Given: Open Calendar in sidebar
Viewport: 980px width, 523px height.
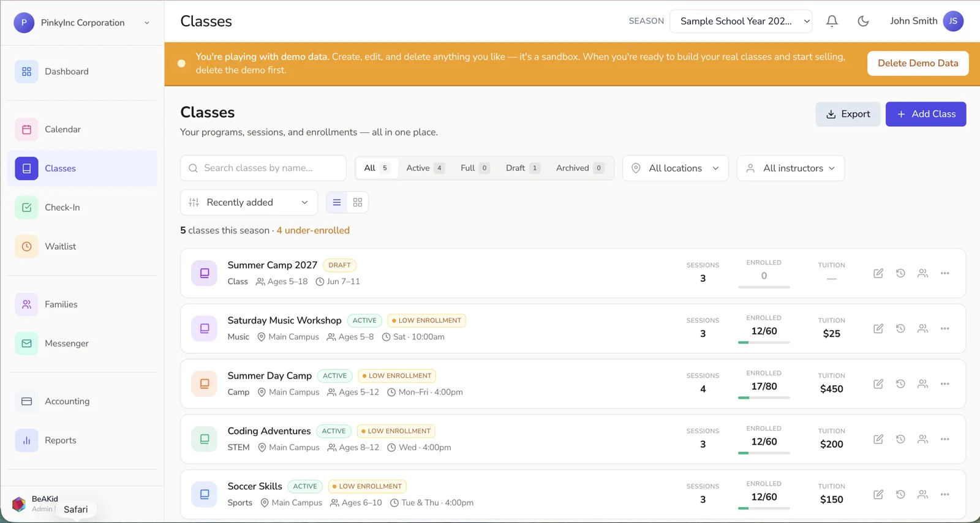Looking at the screenshot, I should (x=82, y=129).
